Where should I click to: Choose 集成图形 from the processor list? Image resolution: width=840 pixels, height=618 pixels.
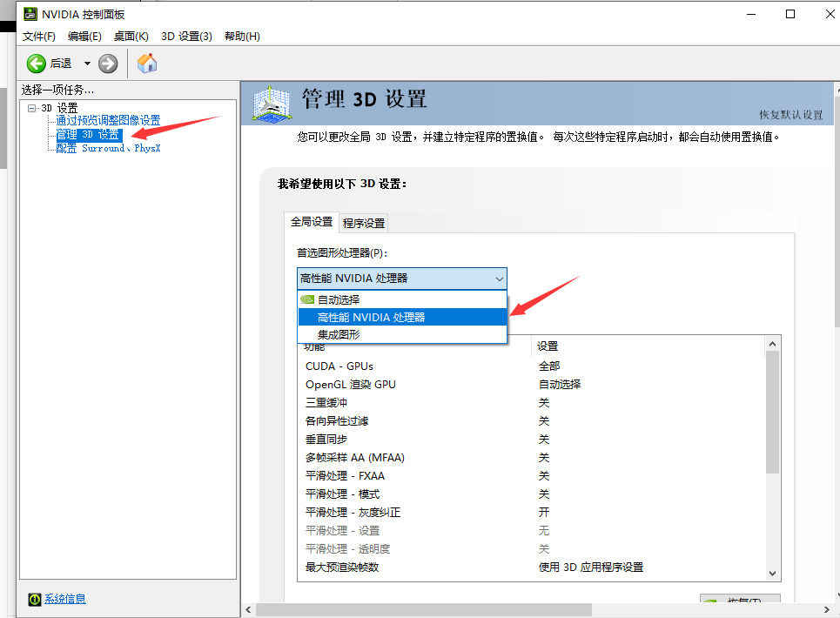click(402, 334)
